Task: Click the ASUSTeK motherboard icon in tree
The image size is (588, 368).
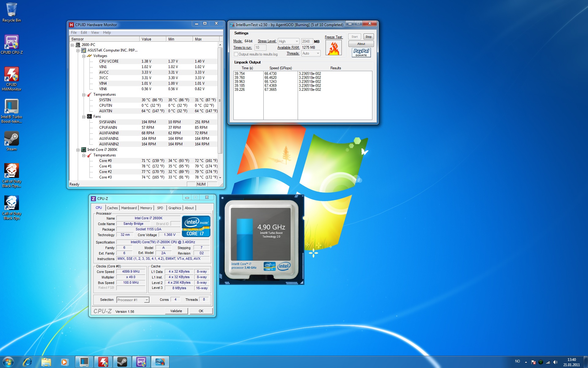Action: point(84,50)
